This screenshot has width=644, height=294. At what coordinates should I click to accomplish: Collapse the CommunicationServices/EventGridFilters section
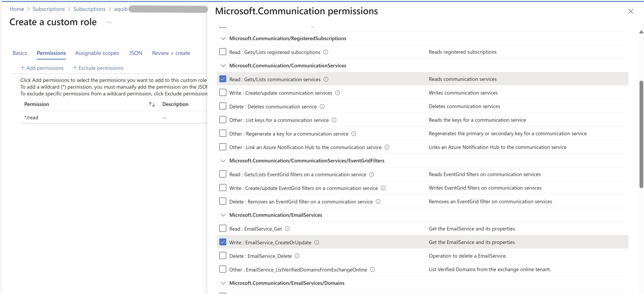click(223, 161)
